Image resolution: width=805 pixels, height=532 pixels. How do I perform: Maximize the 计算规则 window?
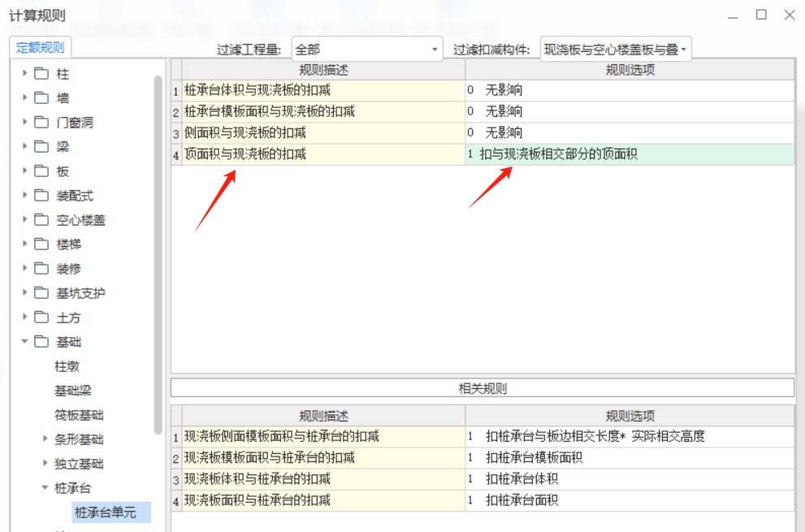click(761, 15)
